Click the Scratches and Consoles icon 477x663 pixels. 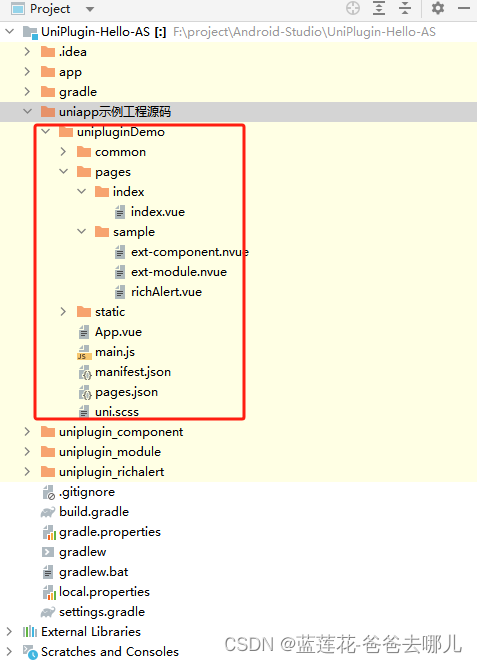pyautogui.click(x=30, y=652)
